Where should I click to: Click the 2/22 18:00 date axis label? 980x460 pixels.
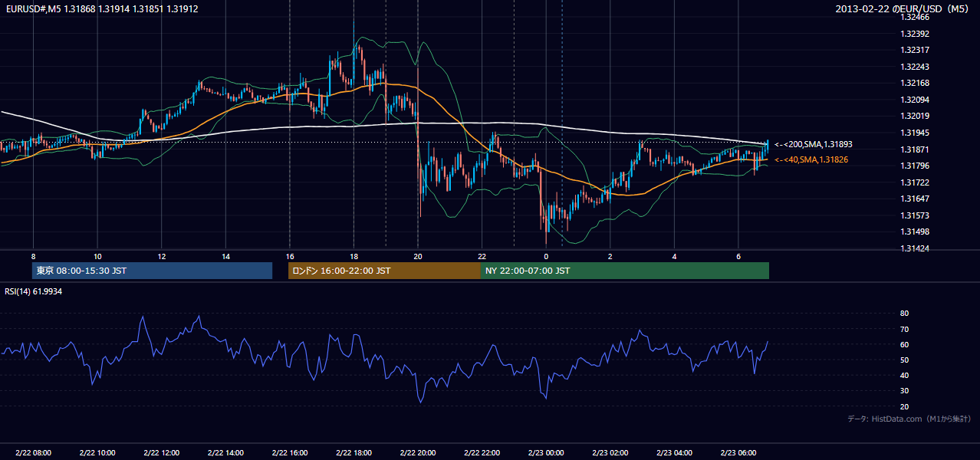(x=354, y=452)
